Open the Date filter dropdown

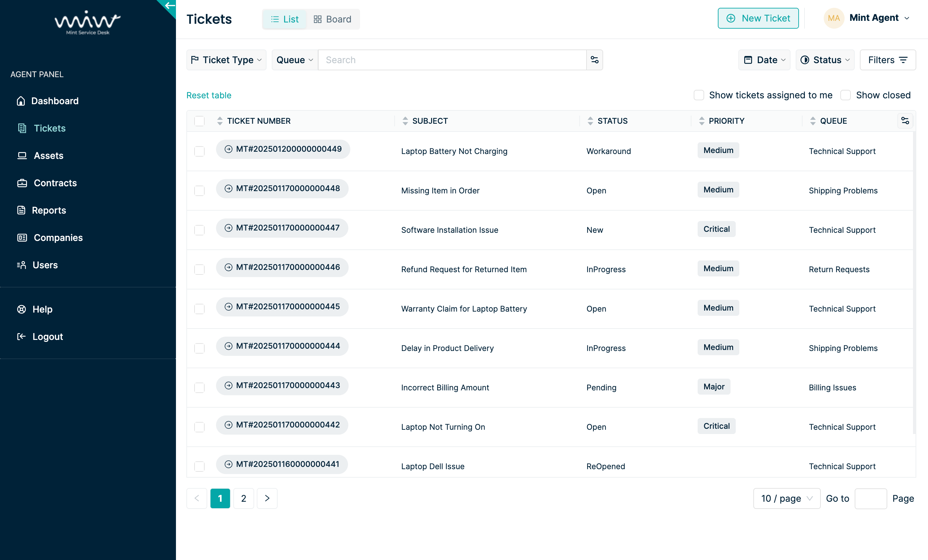764,60
